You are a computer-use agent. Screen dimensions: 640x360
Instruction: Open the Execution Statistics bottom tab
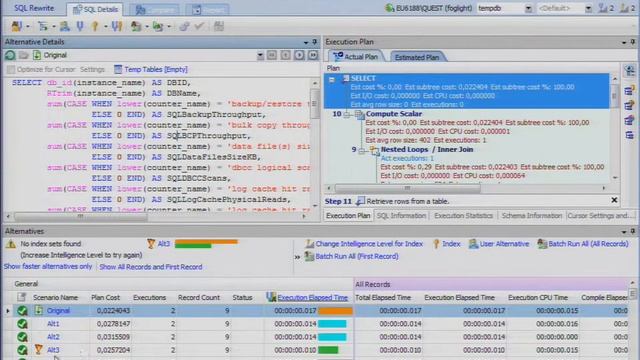coord(463,216)
